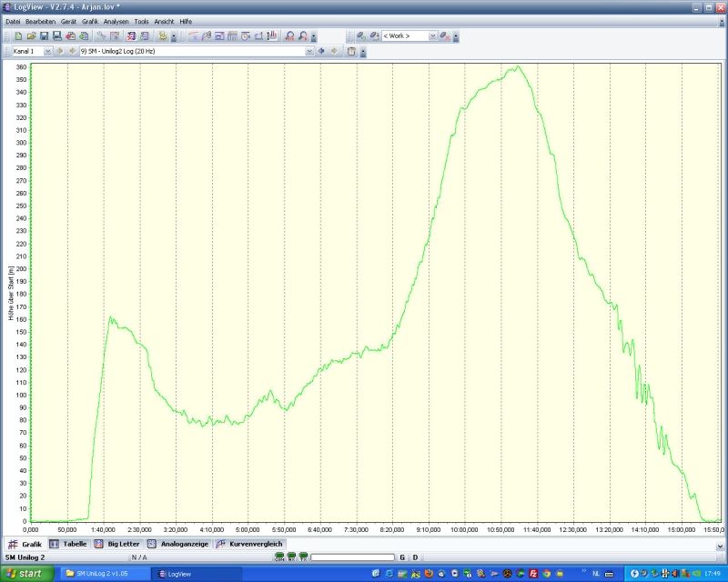Click the wrench settings toolbar icon
The height and width of the screenshot is (582, 728).
click(x=101, y=36)
